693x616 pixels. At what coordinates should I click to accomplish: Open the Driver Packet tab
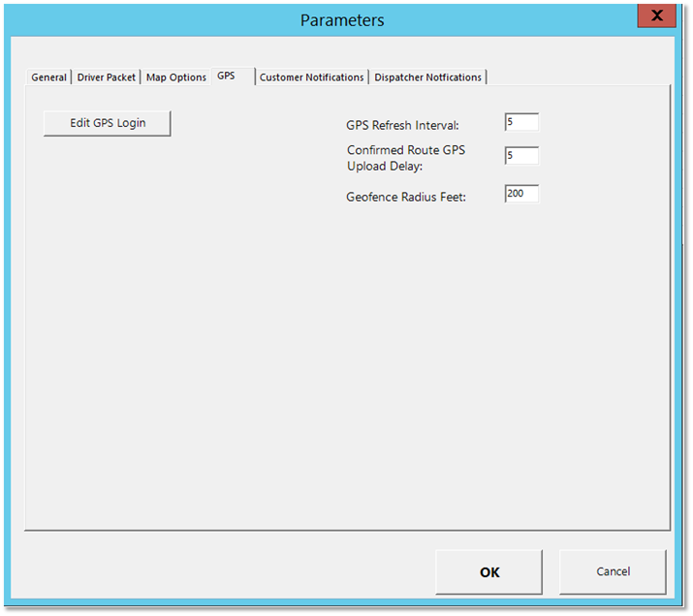tap(107, 77)
